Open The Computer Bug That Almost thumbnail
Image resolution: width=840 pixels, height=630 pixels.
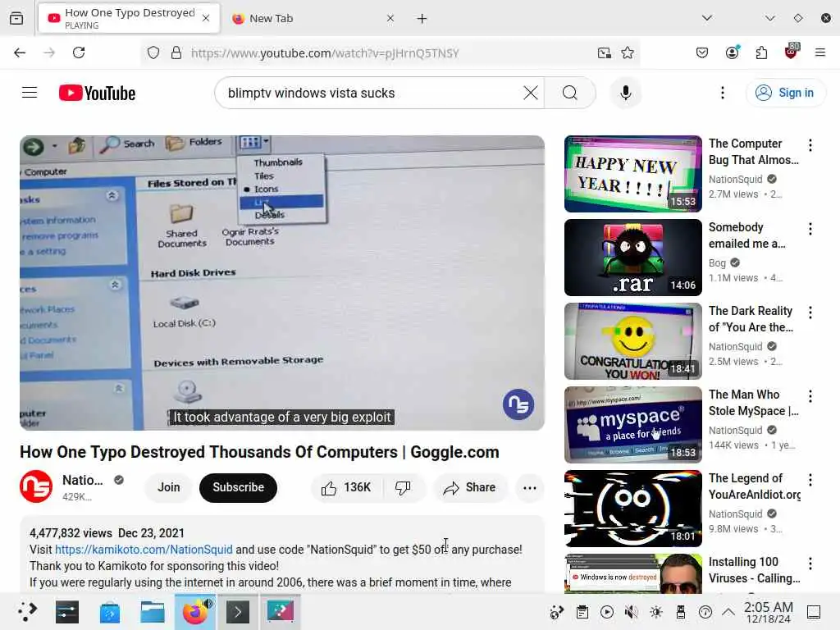point(632,174)
